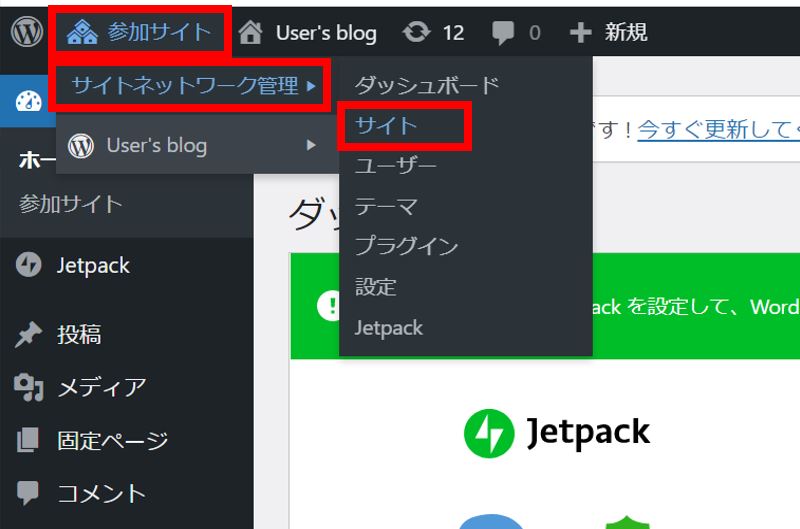Click the media library icon
The image size is (800, 529).
(28, 387)
